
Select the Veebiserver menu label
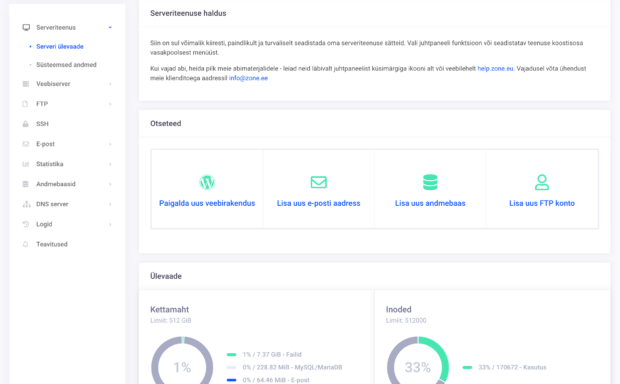point(53,84)
